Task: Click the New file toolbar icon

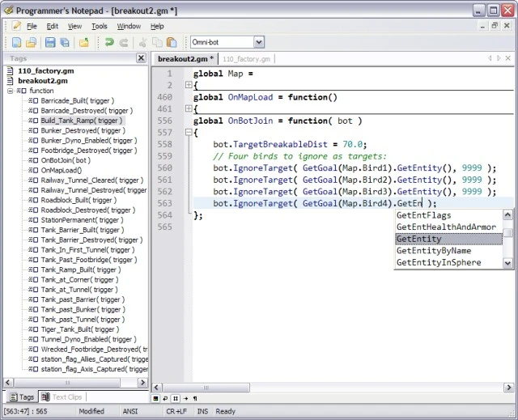Action: 15,42
